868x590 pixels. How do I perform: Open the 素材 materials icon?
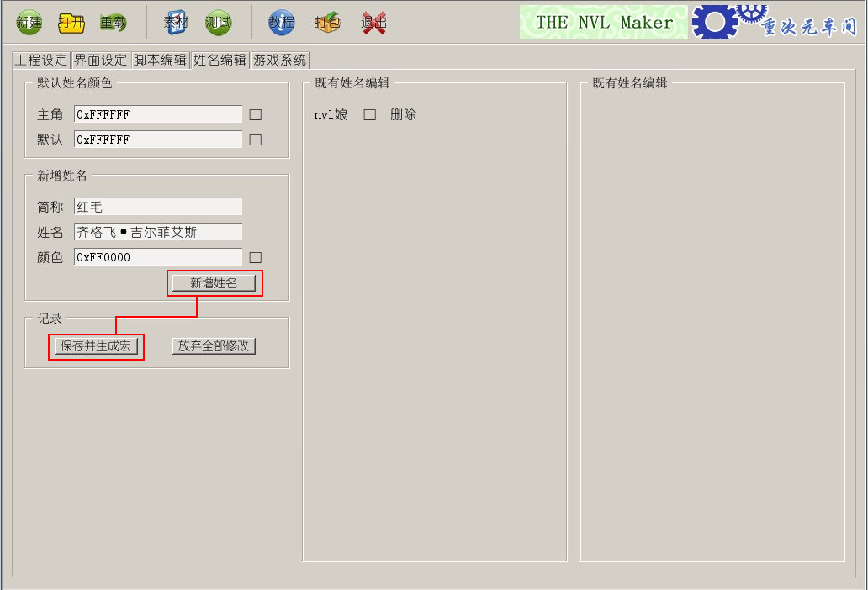176,23
